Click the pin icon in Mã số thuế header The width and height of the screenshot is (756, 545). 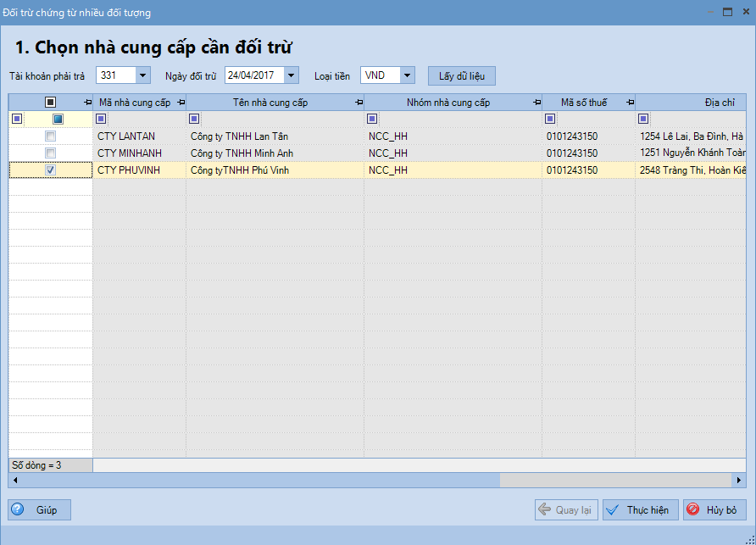630,103
